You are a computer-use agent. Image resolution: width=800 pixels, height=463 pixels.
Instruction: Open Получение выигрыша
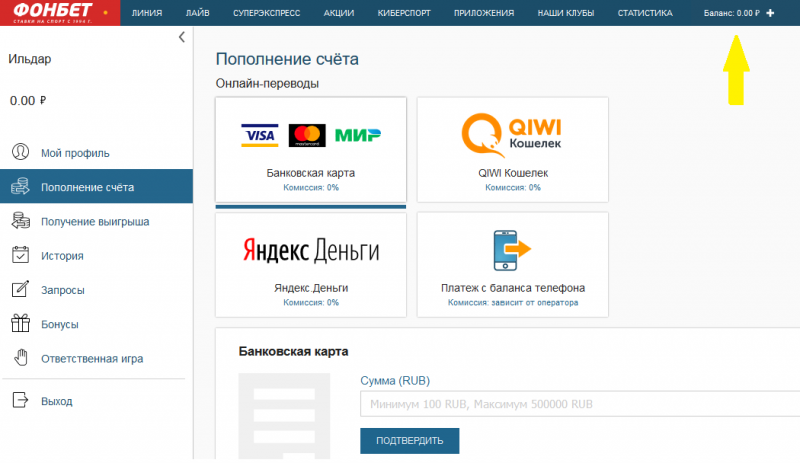coord(95,222)
